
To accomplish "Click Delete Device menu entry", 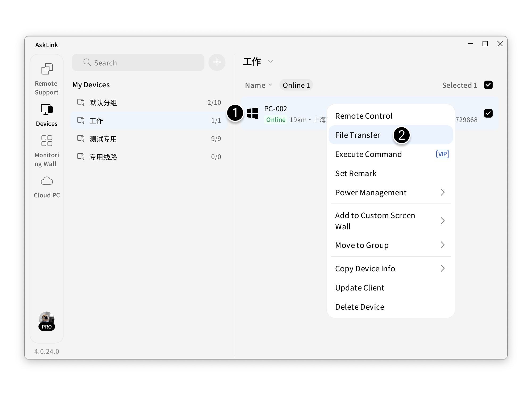I will click(x=359, y=307).
